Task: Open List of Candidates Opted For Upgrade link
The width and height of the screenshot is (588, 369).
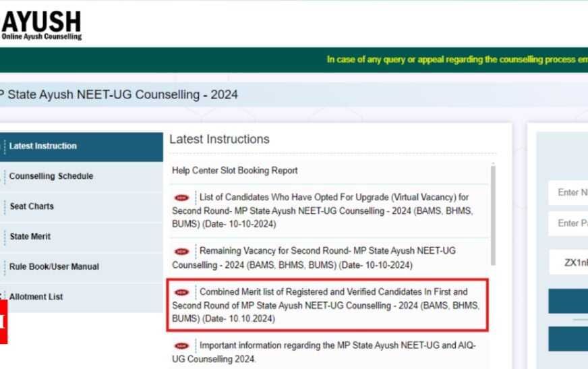Action: pos(322,210)
